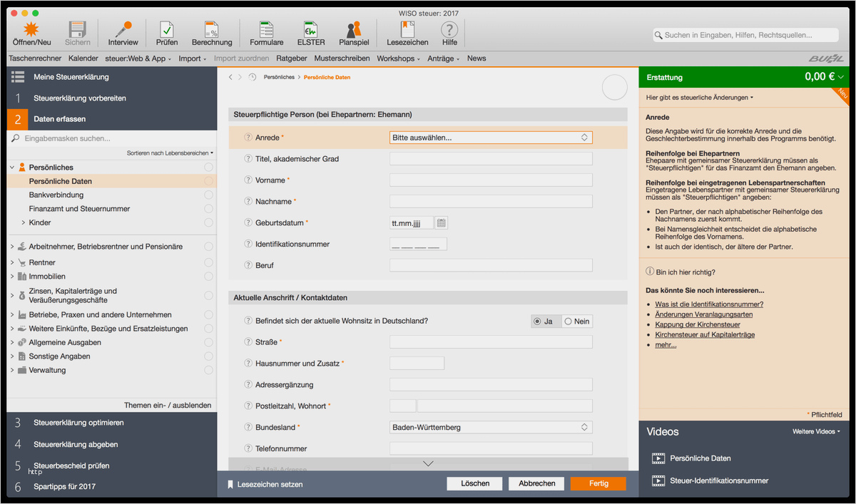Open the Anträge menu
Screen dimensions: 856x504
pyautogui.click(x=443, y=58)
